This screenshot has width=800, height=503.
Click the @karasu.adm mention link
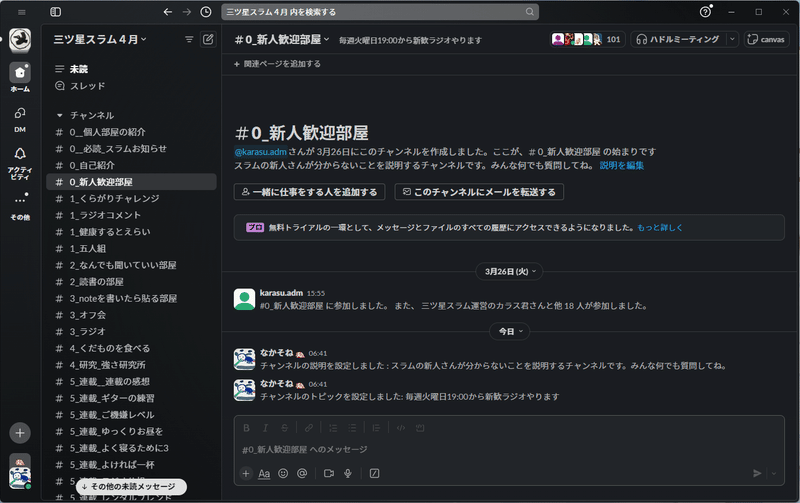point(261,152)
